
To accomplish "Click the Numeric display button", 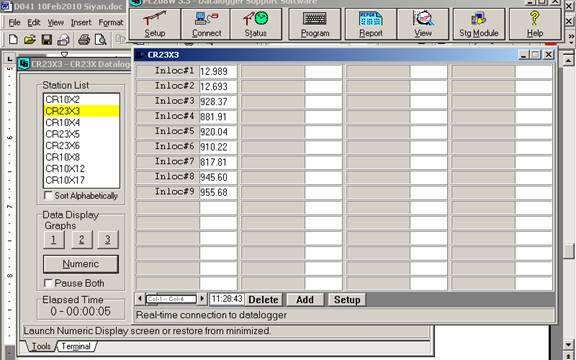I will point(81,264).
